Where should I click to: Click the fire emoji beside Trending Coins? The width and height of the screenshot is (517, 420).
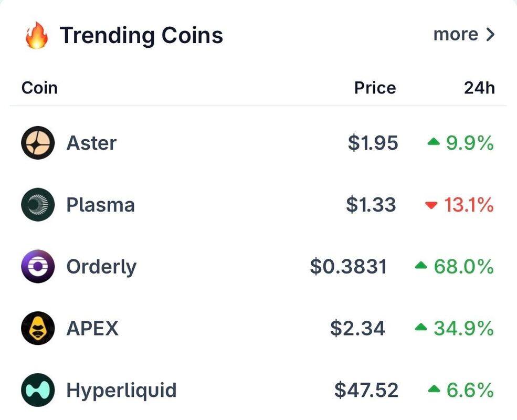(37, 35)
